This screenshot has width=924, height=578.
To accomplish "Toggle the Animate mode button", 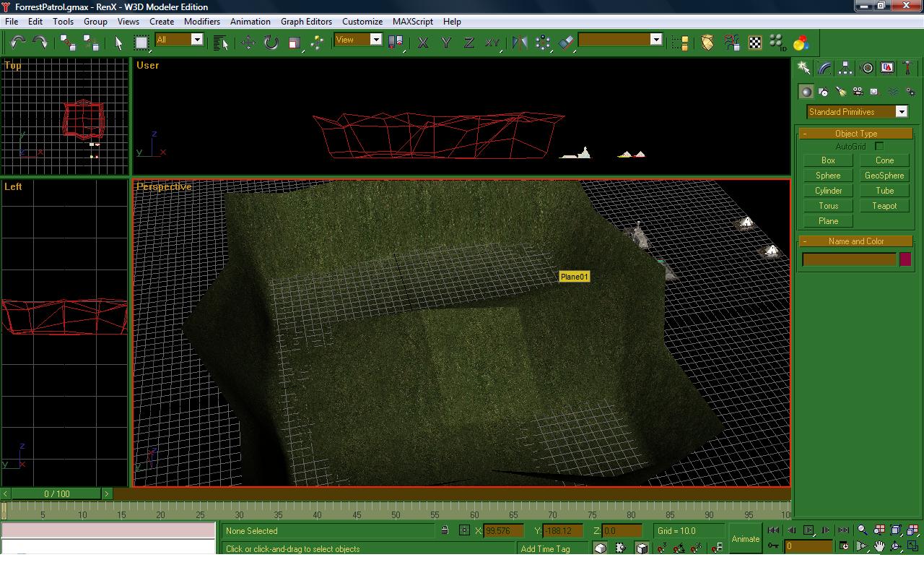I will click(745, 539).
